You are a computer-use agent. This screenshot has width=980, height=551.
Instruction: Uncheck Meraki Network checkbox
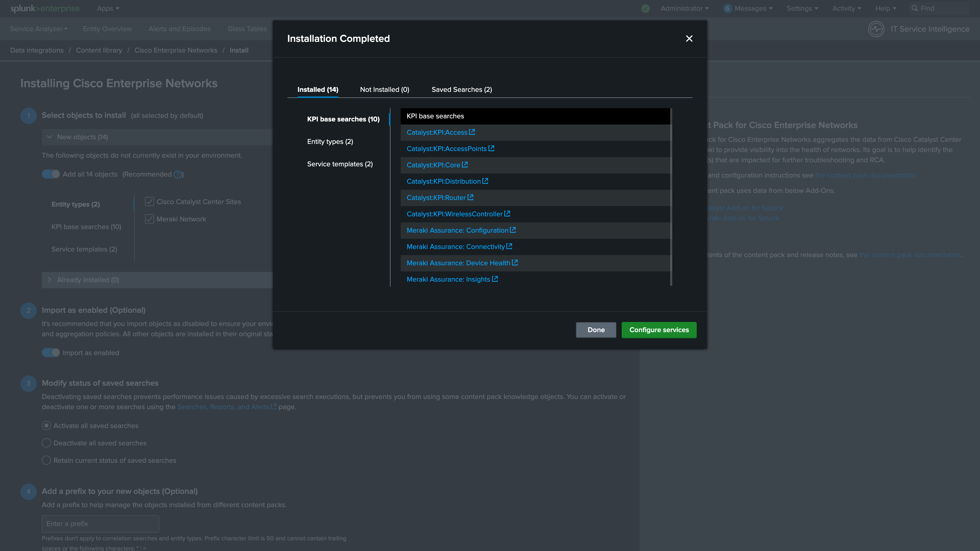(150, 219)
